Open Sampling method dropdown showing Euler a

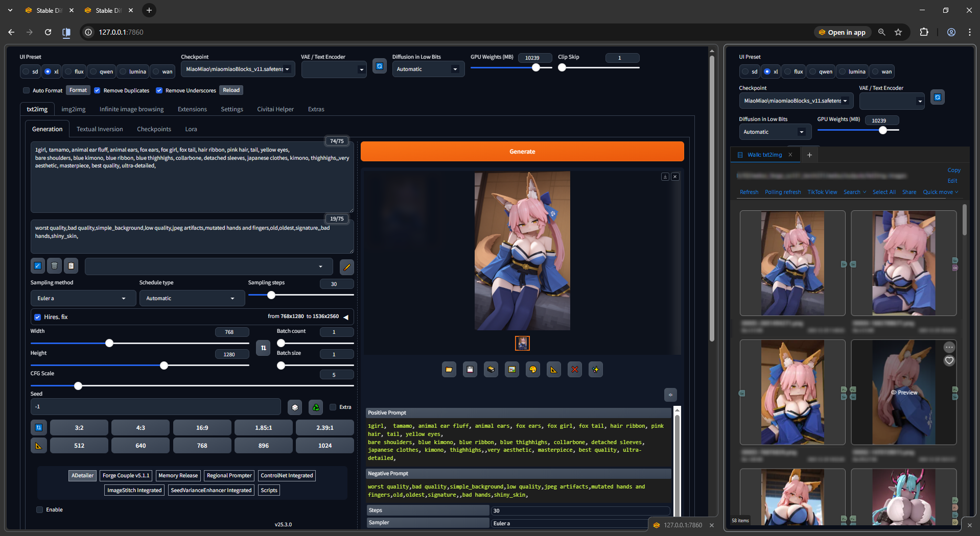83,298
